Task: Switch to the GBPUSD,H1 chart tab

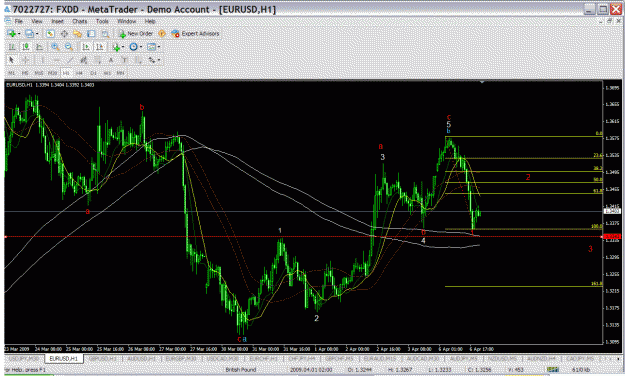Action: (103, 359)
